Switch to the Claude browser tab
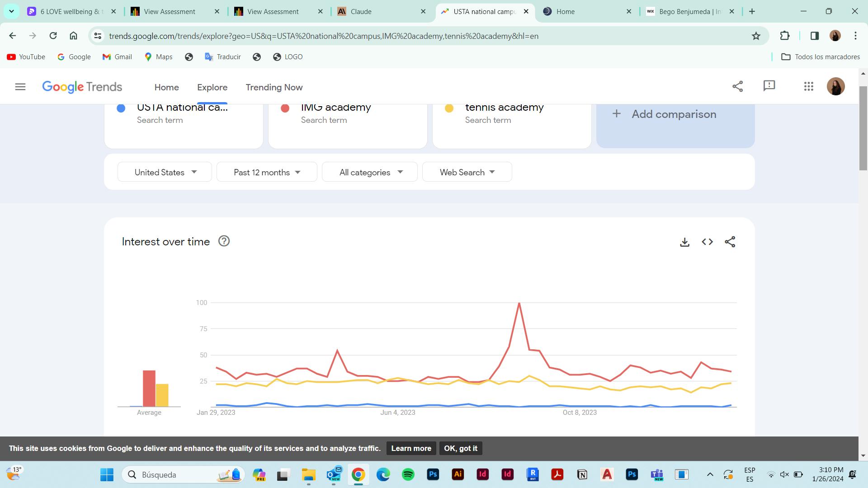The height and width of the screenshot is (488, 868). tap(380, 12)
